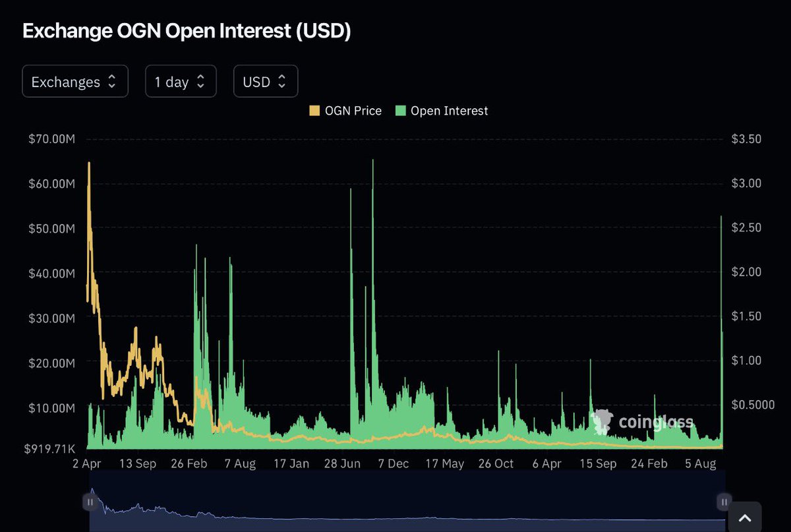Click the 28 Jun date label

click(x=342, y=464)
